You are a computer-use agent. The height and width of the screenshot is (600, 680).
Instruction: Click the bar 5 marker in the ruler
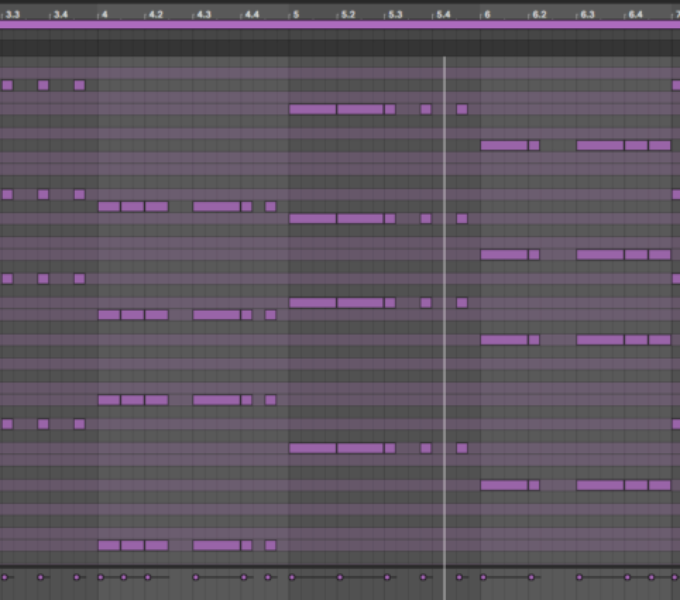click(296, 15)
